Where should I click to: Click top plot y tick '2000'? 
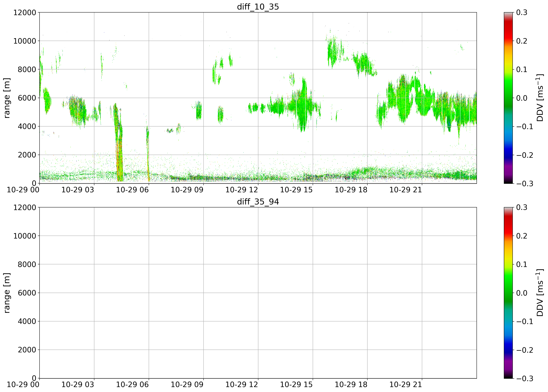coord(27,155)
